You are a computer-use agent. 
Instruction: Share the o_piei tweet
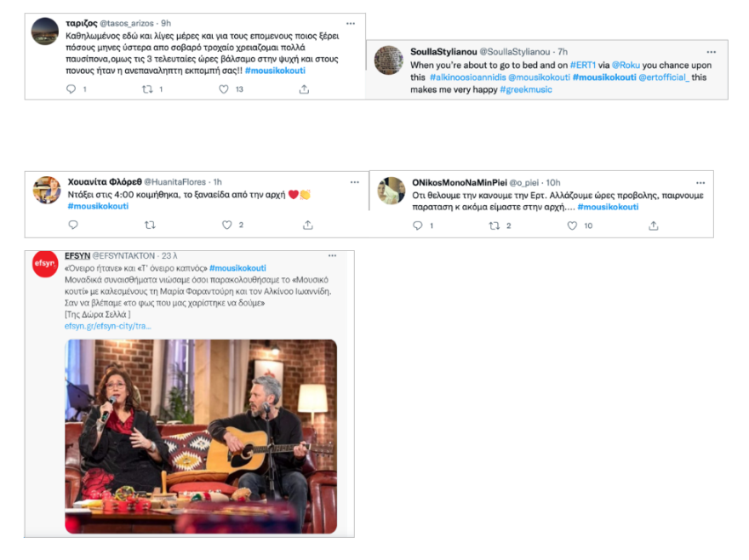pos(654,226)
